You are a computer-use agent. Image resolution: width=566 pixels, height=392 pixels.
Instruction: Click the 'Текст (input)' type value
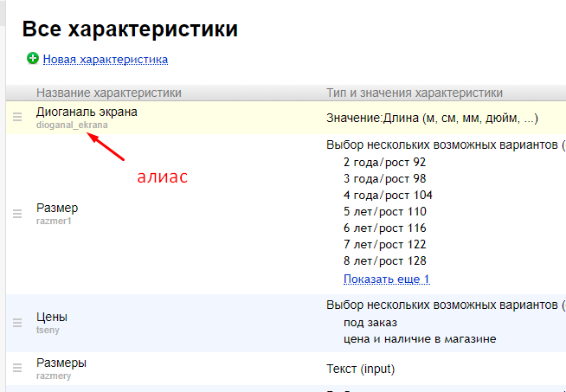click(x=360, y=369)
